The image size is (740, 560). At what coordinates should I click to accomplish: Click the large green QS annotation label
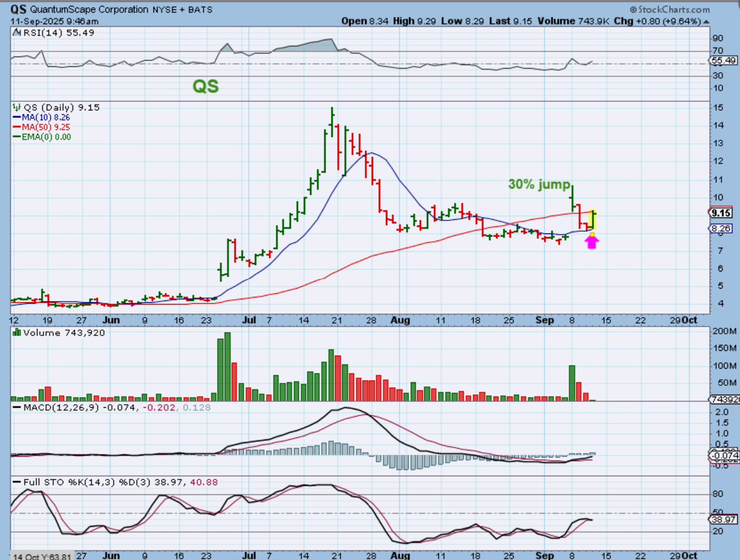(x=205, y=87)
